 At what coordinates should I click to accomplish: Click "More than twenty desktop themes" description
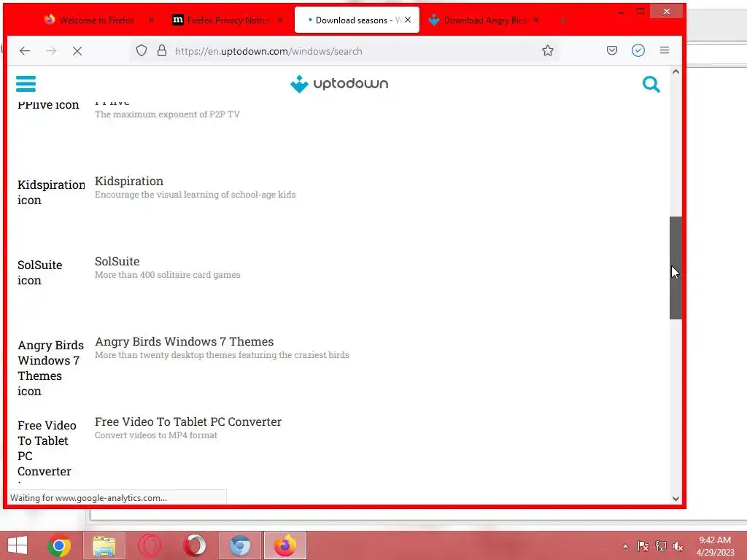tap(222, 355)
